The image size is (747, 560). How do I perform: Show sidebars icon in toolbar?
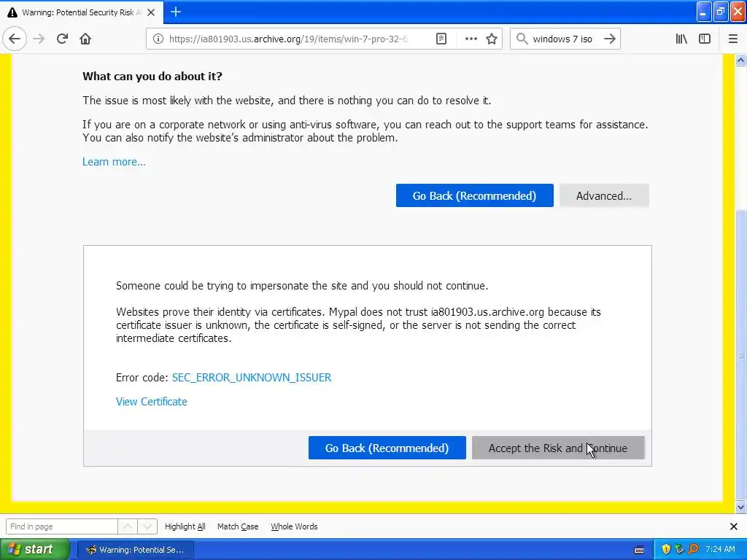point(705,39)
